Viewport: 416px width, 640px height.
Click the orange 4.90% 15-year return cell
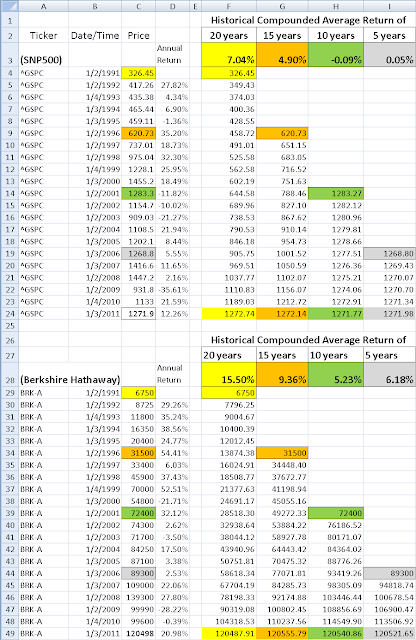[282, 55]
